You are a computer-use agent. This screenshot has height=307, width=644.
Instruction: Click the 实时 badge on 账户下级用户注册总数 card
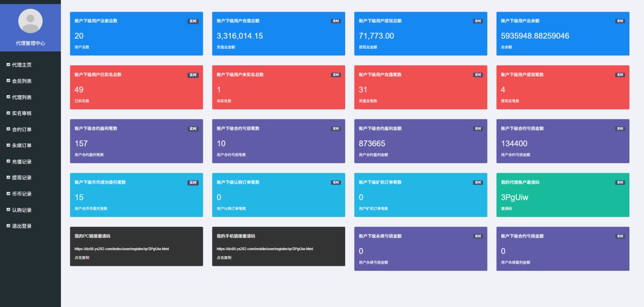click(x=193, y=21)
